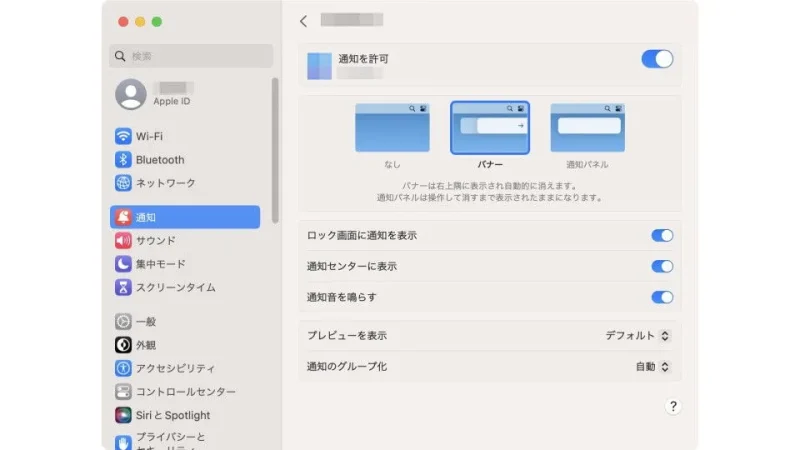Click the help question mark button

coord(673,406)
